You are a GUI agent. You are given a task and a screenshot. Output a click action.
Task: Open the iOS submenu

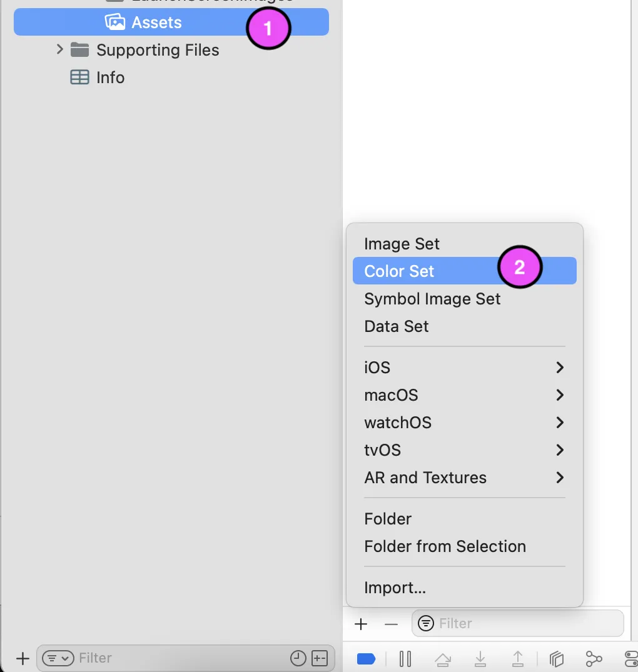pyautogui.click(x=464, y=368)
